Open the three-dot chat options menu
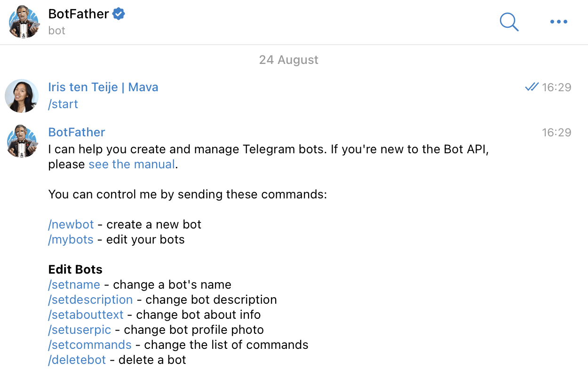 tap(558, 22)
